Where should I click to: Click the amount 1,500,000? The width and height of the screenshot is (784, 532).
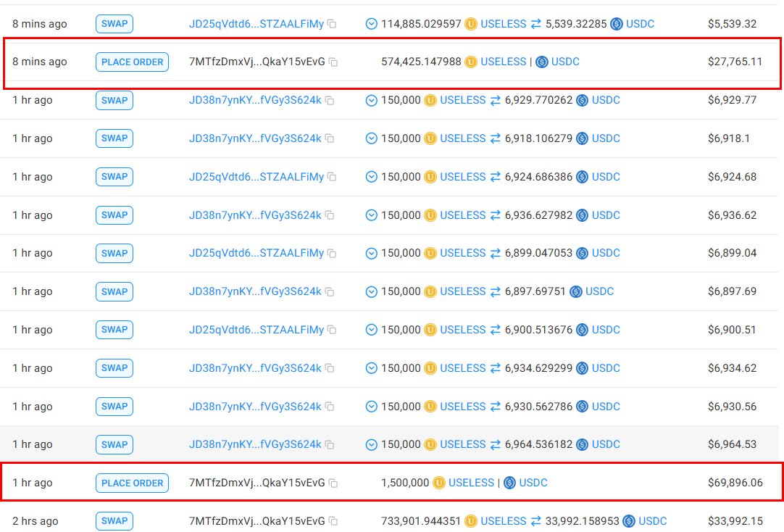pyautogui.click(x=405, y=483)
